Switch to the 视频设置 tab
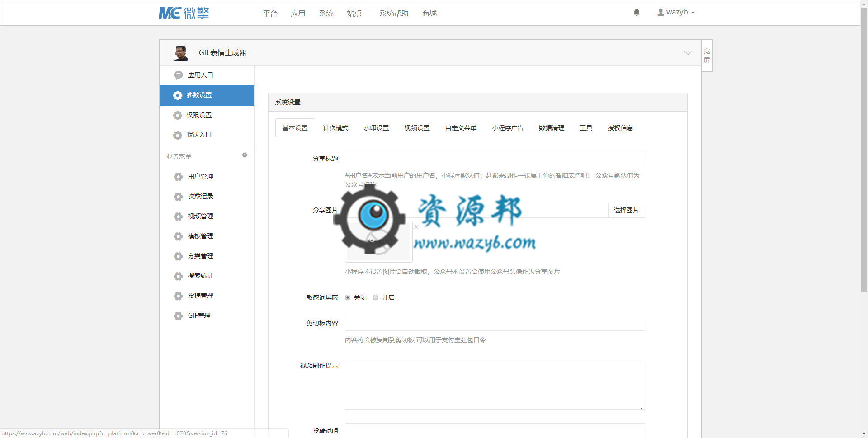The width and height of the screenshot is (868, 438). point(417,128)
